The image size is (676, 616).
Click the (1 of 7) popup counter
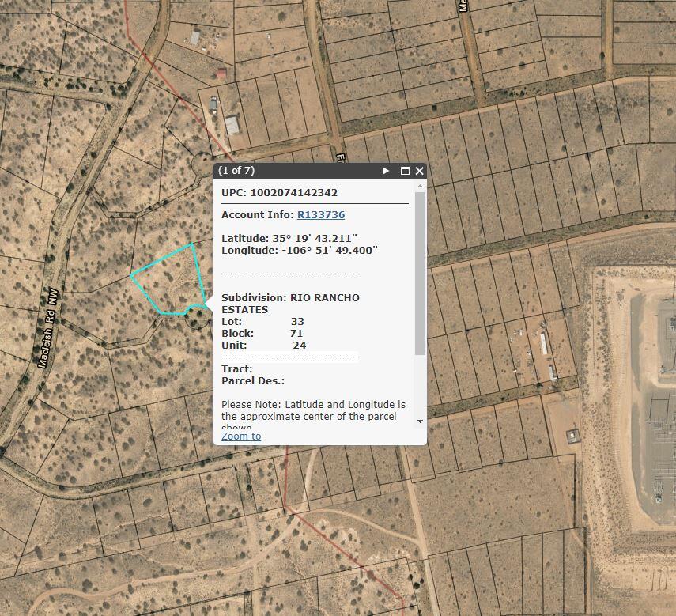(x=236, y=171)
